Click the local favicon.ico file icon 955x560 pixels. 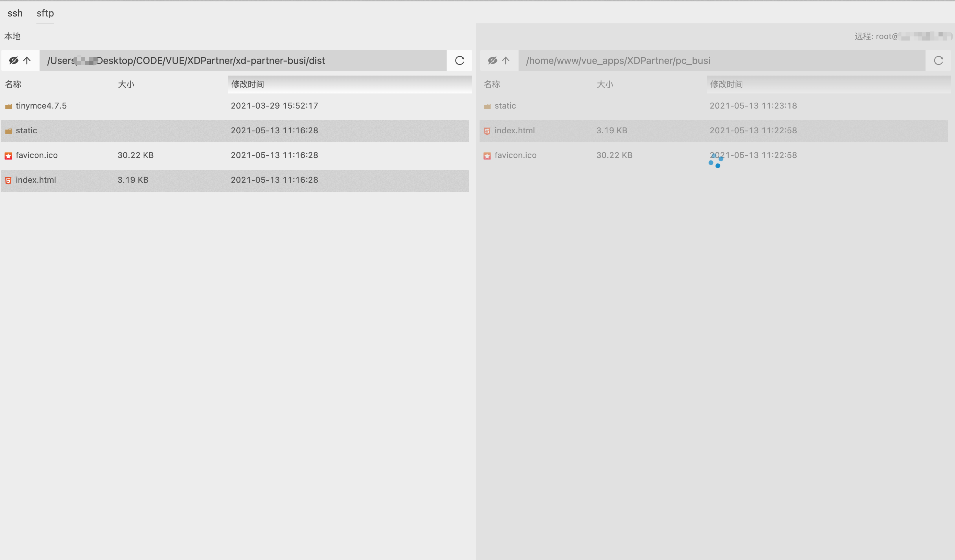pyautogui.click(x=8, y=156)
